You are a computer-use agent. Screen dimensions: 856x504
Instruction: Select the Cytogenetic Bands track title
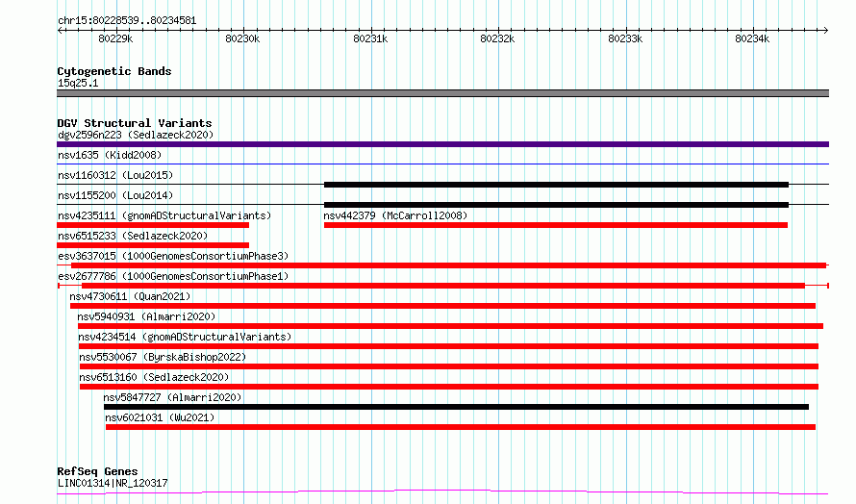114,71
